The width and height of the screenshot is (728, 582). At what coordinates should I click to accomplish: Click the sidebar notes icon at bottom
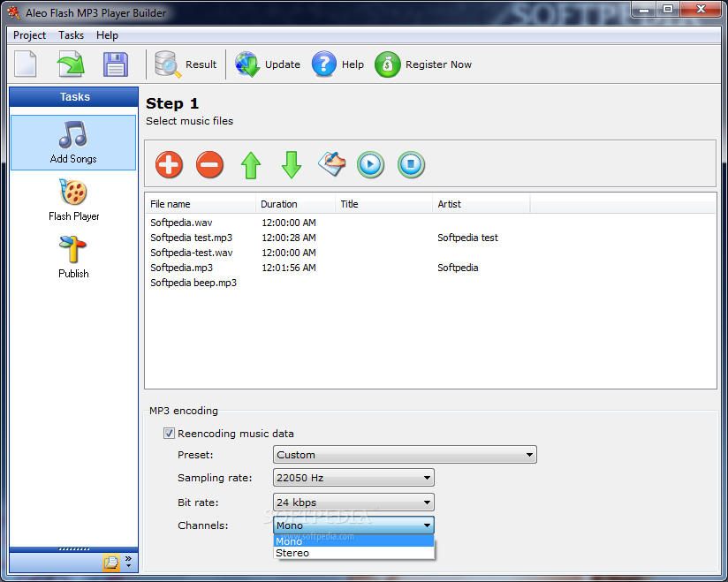point(111,563)
